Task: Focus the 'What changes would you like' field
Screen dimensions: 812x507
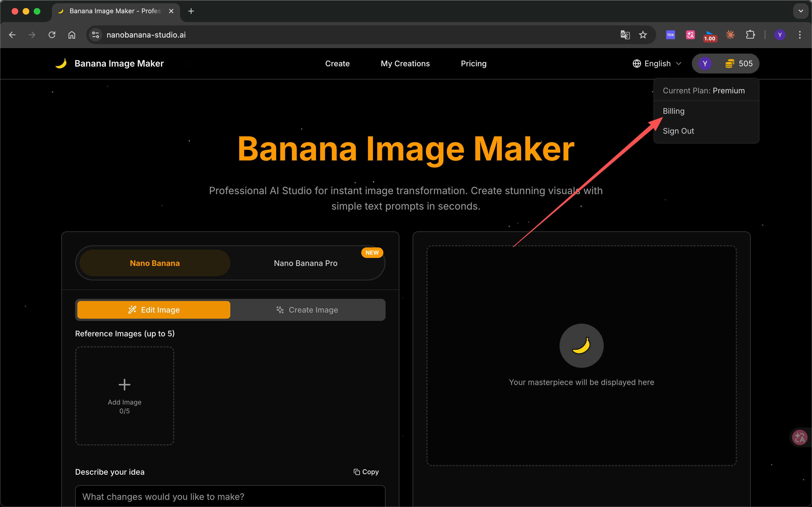Action: tap(230, 496)
